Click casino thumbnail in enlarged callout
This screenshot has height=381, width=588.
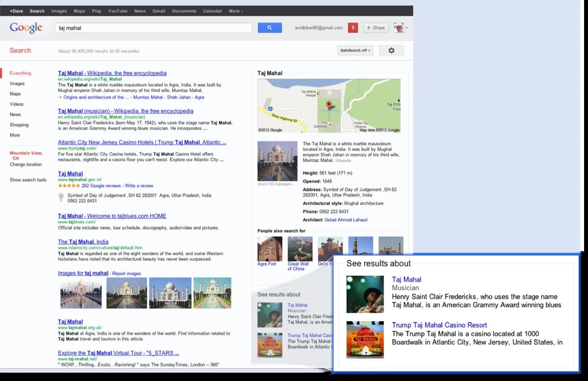[x=365, y=340]
